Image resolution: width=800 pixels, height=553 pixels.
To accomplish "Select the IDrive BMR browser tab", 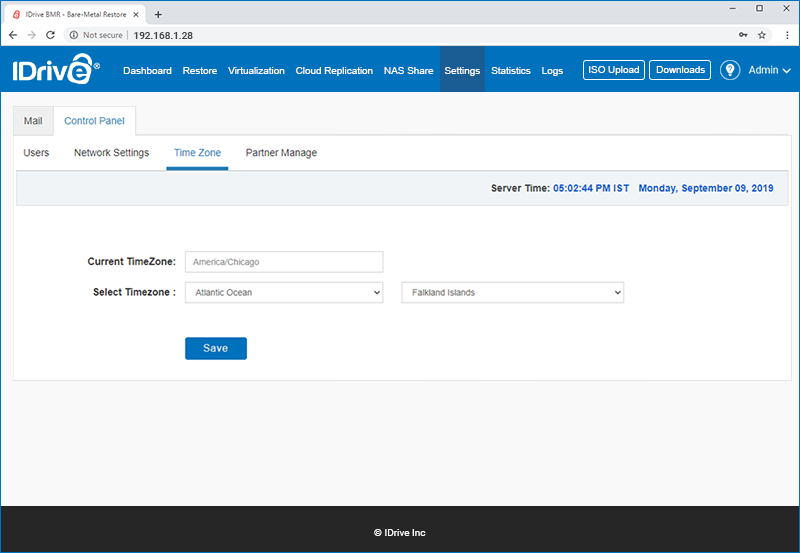I will [75, 14].
